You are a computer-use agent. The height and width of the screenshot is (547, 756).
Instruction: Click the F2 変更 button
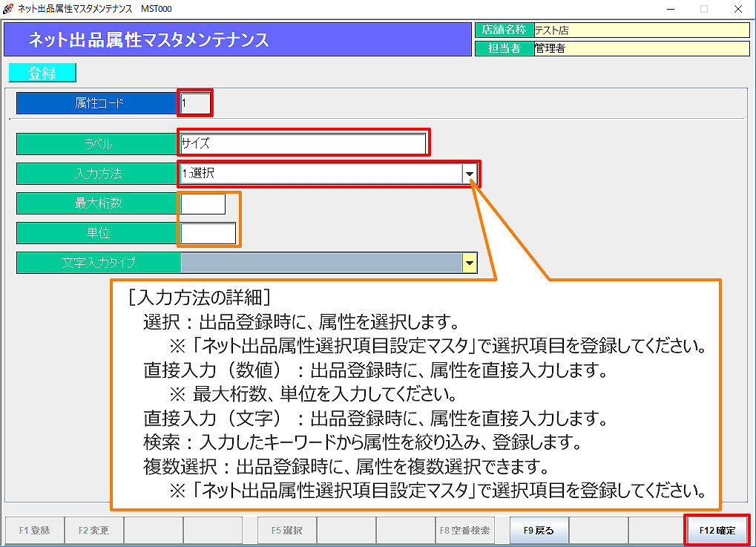click(94, 530)
